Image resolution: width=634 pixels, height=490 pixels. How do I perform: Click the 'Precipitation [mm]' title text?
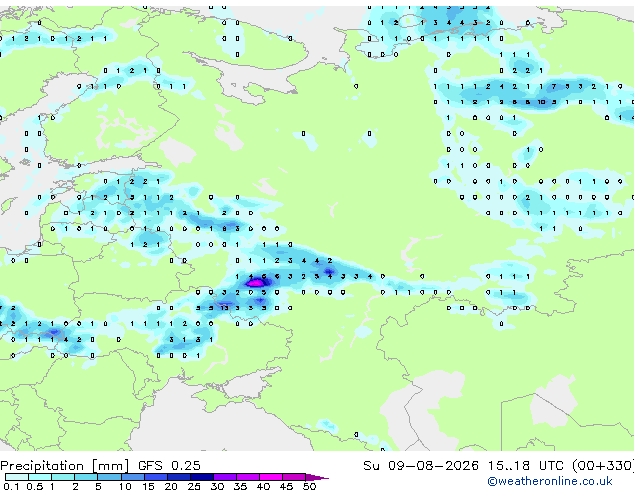click(x=65, y=466)
